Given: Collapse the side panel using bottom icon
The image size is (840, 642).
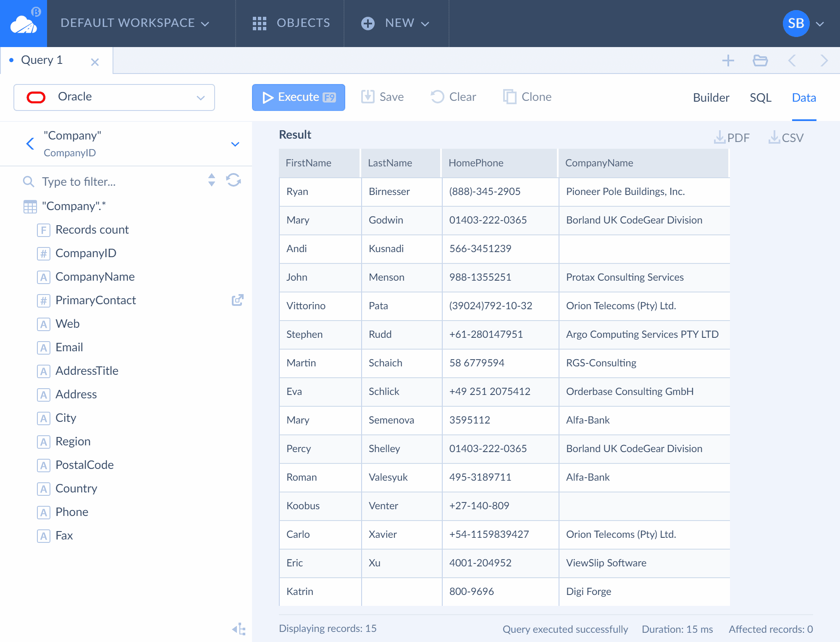Looking at the screenshot, I should [x=239, y=629].
